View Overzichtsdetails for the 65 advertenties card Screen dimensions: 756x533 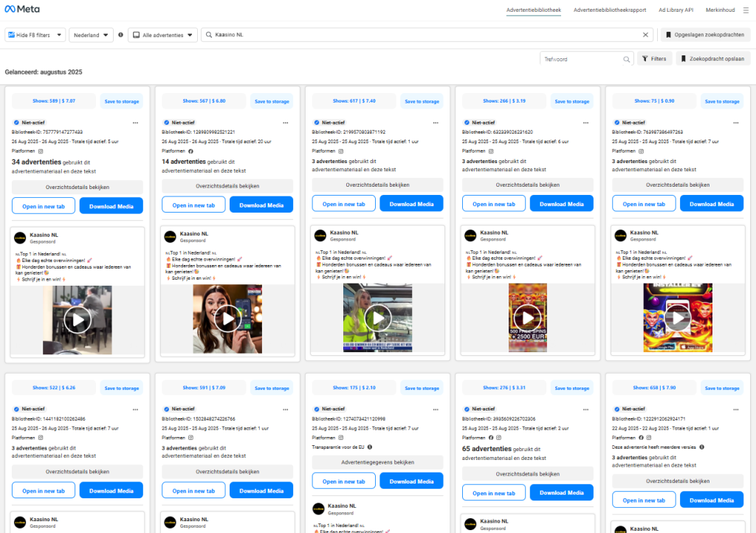point(527,474)
